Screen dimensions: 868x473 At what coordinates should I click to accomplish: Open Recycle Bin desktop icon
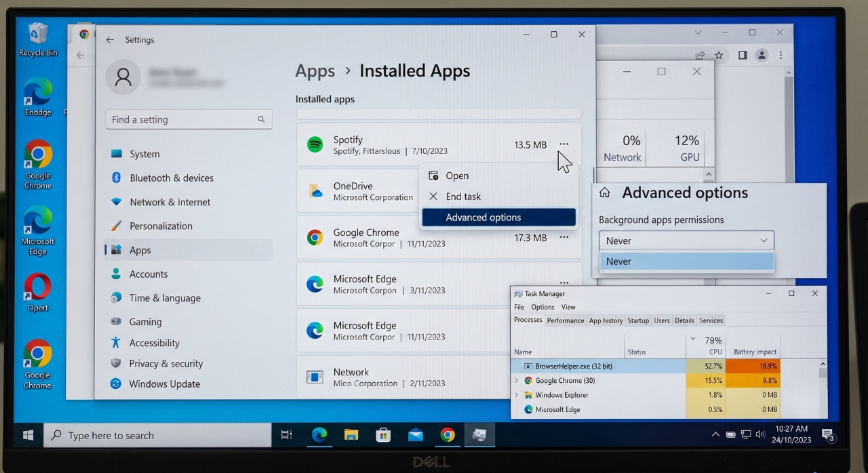click(x=38, y=39)
